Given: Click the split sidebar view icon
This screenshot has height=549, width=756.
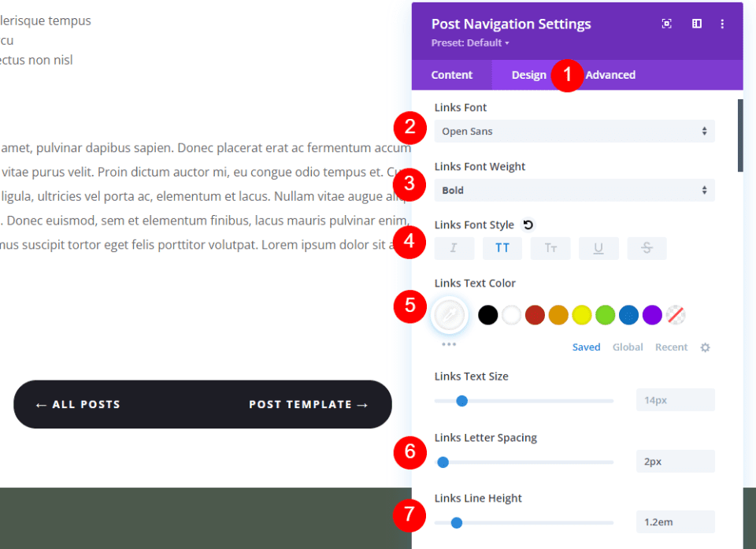Looking at the screenshot, I should 697,24.
